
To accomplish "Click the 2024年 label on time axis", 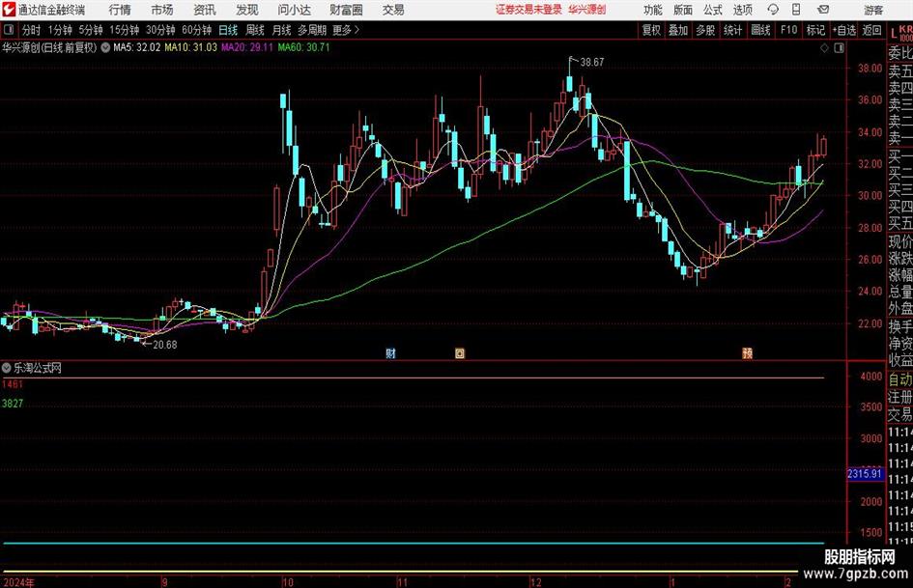I will 18,582.
